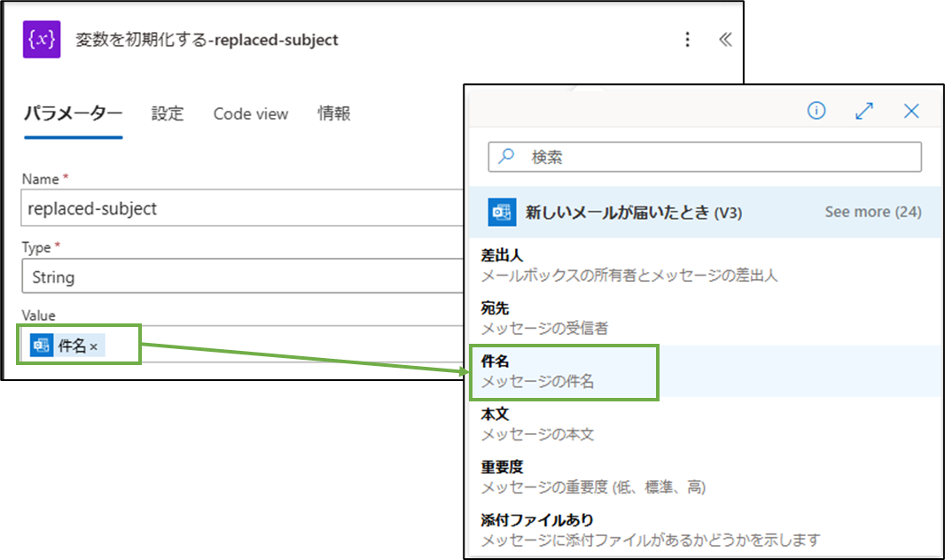This screenshot has width=945, height=560.
Task: Click the 件名 token in Value field
Action: coord(66,346)
